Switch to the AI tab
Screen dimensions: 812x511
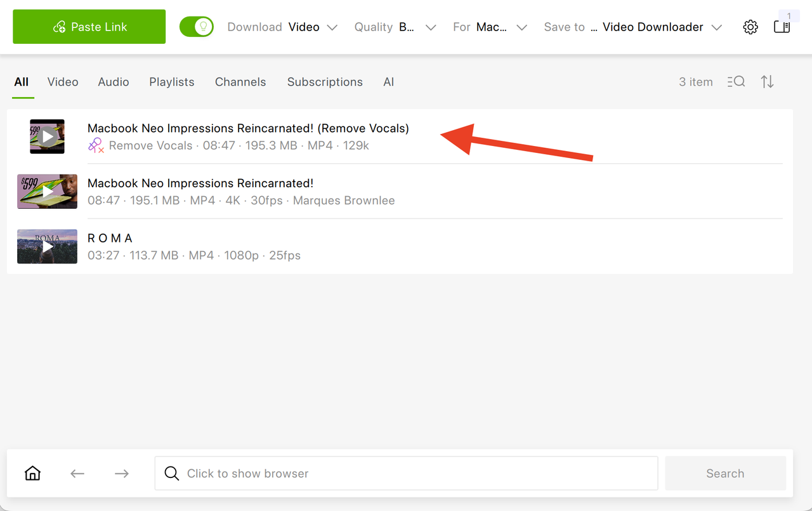[389, 82]
